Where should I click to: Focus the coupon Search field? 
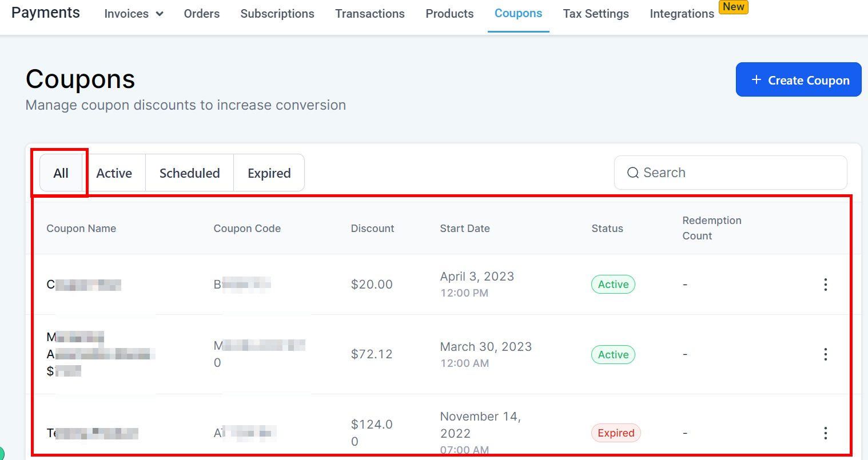(x=738, y=173)
